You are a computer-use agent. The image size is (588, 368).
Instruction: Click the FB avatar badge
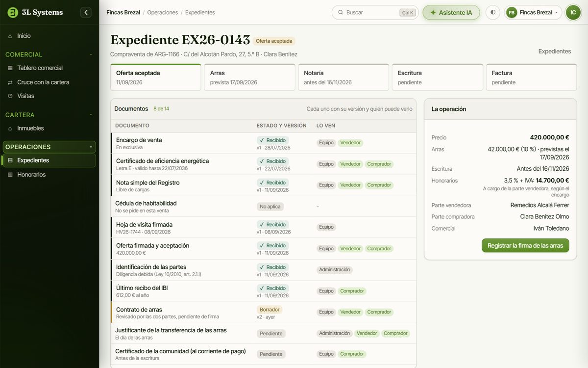512,12
